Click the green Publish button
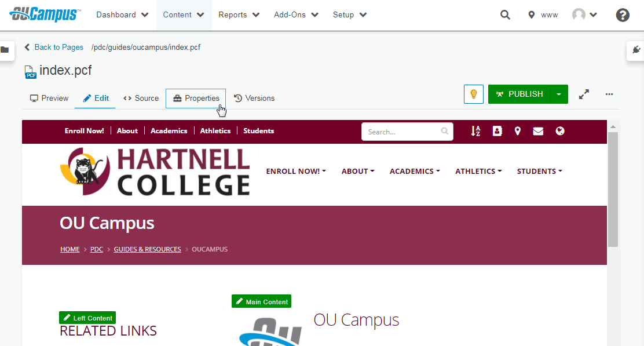Image resolution: width=644 pixels, height=346 pixels. tap(519, 94)
